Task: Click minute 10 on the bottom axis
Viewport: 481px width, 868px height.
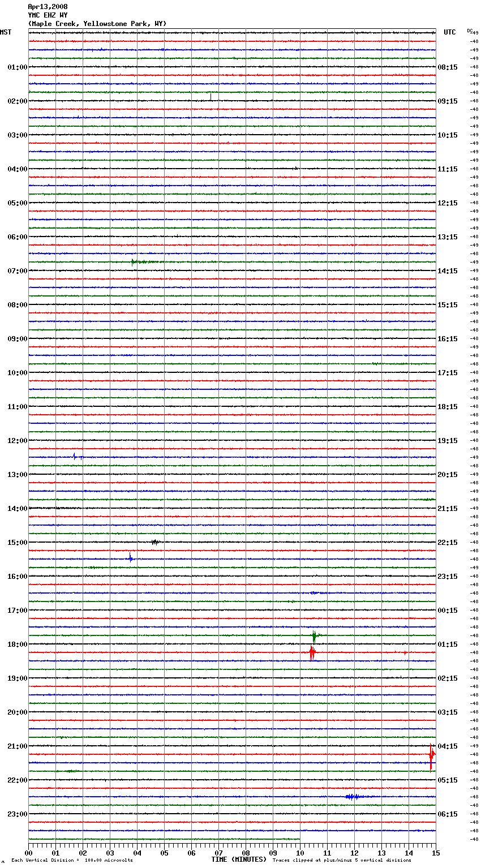Action: [x=300, y=853]
